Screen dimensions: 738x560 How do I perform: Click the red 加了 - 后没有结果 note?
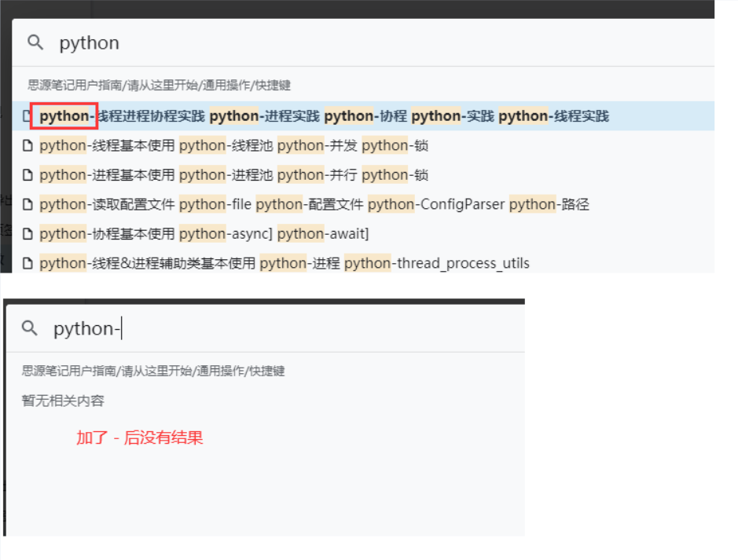point(140,437)
